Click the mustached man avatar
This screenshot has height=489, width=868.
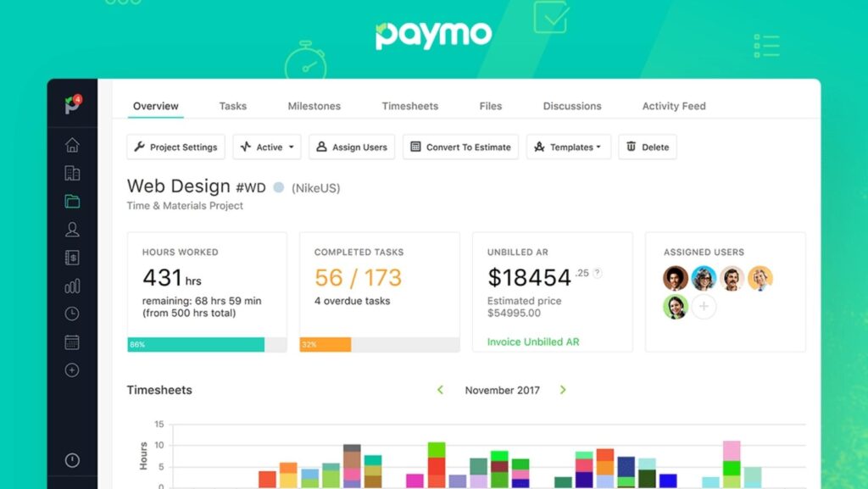click(732, 278)
